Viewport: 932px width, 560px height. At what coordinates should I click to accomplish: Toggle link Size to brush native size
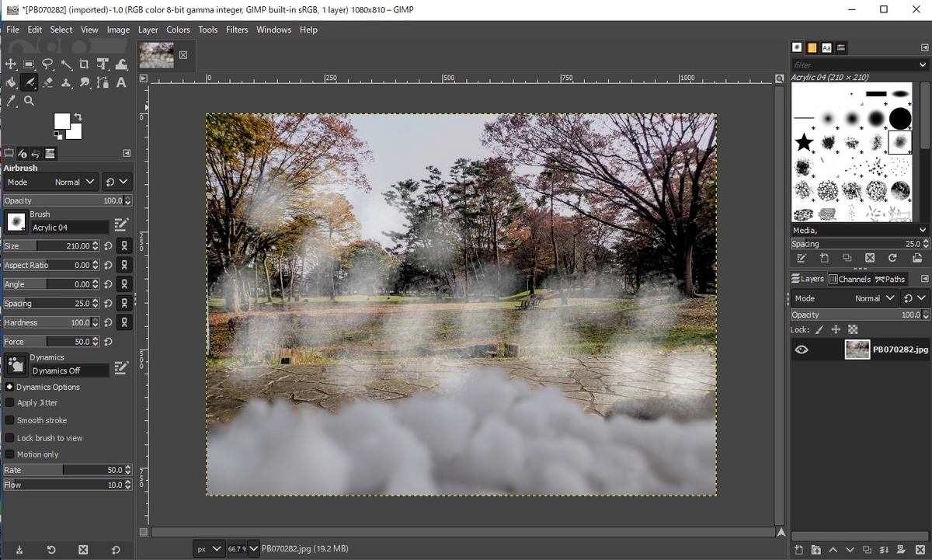[124, 245]
